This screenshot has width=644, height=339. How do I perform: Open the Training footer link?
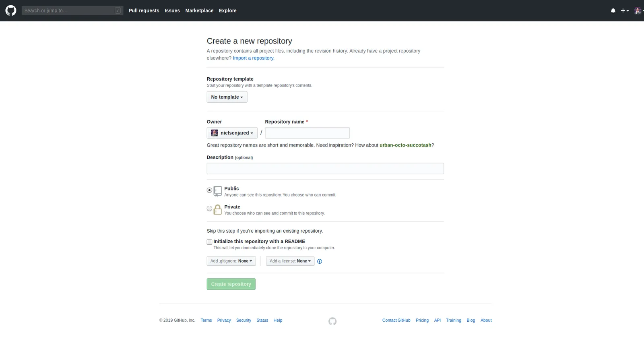pyautogui.click(x=454, y=320)
